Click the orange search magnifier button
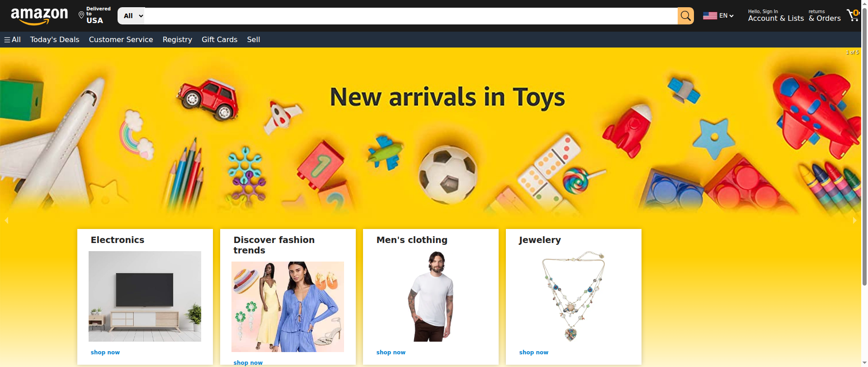The height and width of the screenshot is (367, 868). coord(685,16)
